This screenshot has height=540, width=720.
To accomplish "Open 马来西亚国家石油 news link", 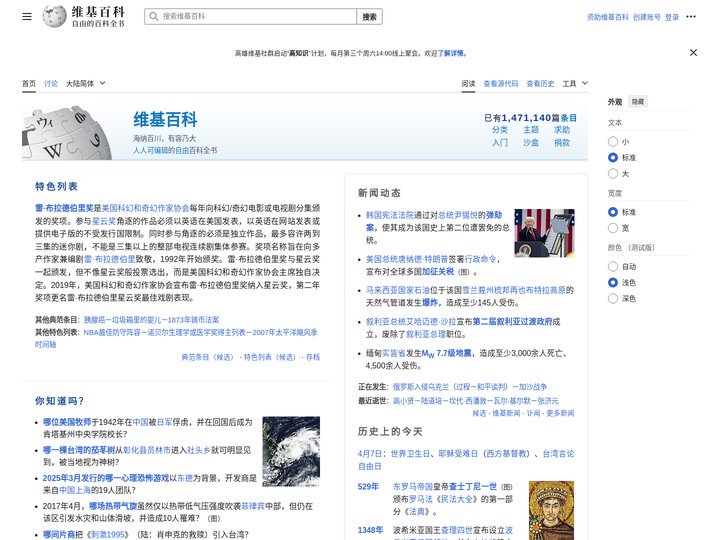I will coord(398,290).
